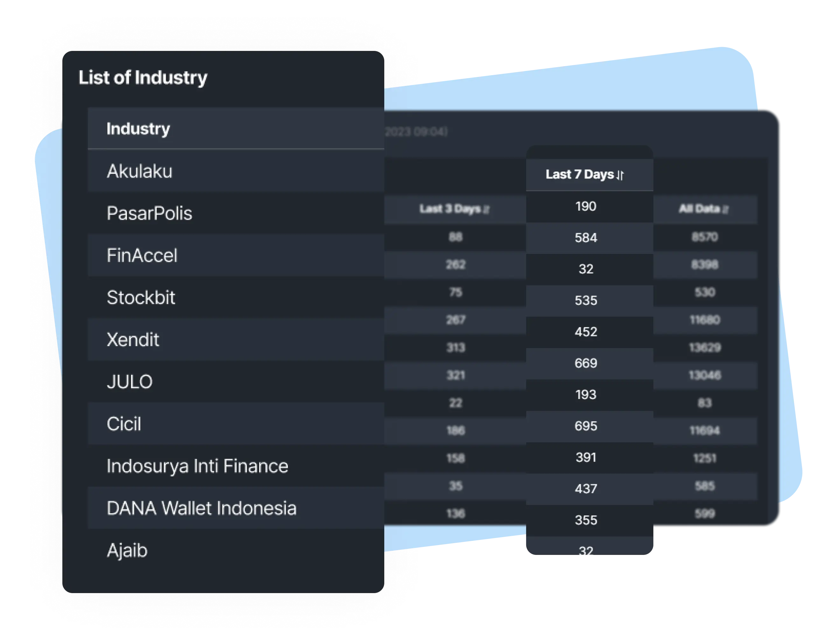
Task: Click Last 3 Days value 262
Action: coord(456,265)
